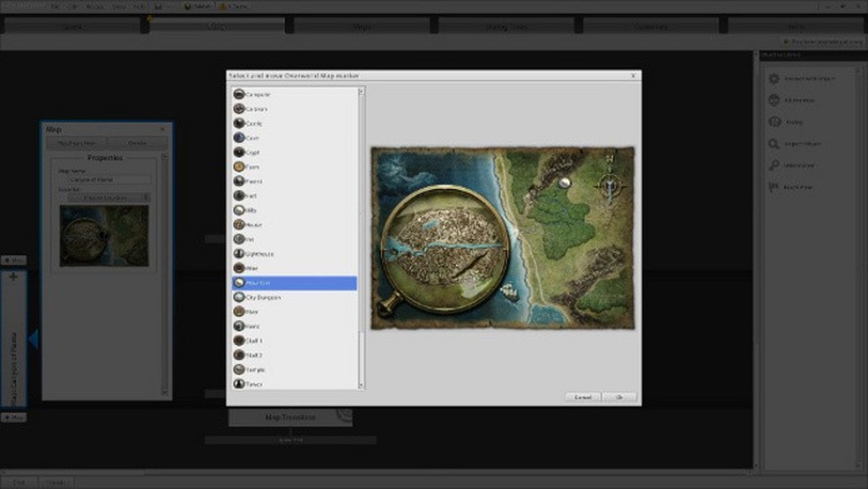
Task: Click the Map Properties scrollbar in background panel
Action: click(x=164, y=275)
